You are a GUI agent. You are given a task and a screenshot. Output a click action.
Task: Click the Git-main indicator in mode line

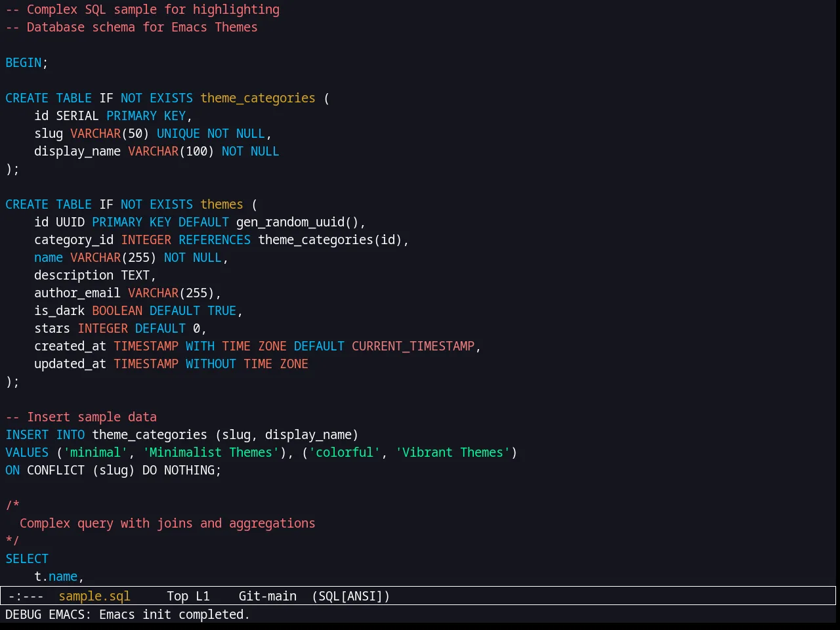point(268,596)
